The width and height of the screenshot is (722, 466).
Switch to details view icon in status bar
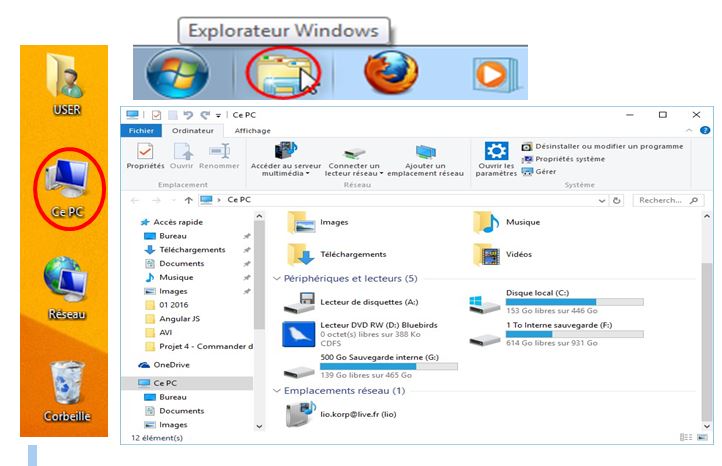[x=686, y=437]
